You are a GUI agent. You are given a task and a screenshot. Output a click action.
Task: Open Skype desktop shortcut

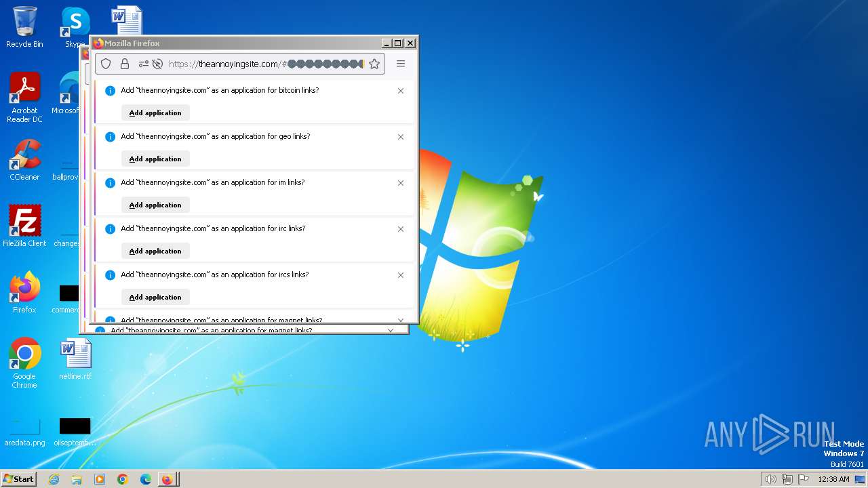tap(75, 27)
